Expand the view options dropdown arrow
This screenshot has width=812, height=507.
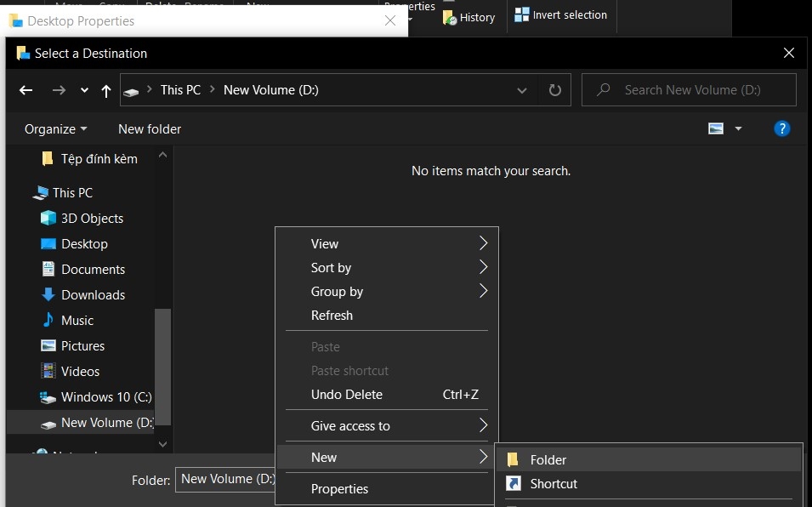tap(739, 128)
